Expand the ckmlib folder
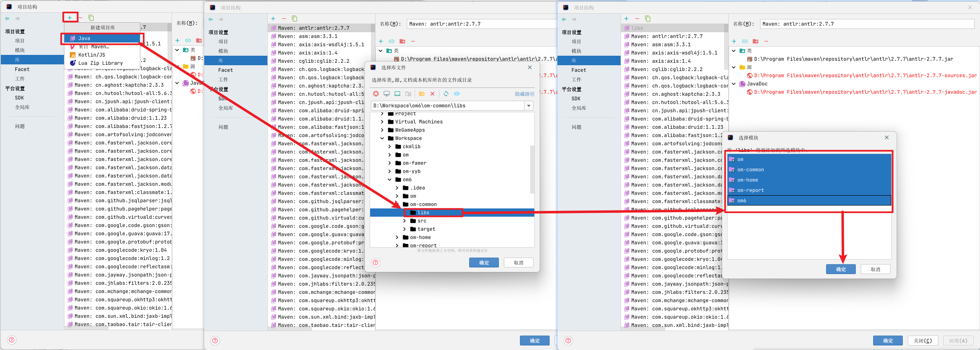The width and height of the screenshot is (980, 350). (x=390, y=147)
